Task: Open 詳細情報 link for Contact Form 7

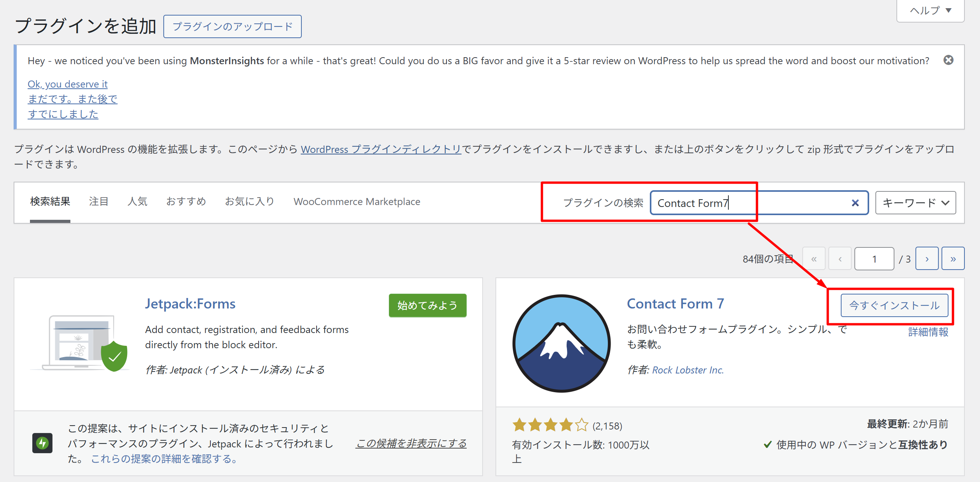Action: point(928,332)
